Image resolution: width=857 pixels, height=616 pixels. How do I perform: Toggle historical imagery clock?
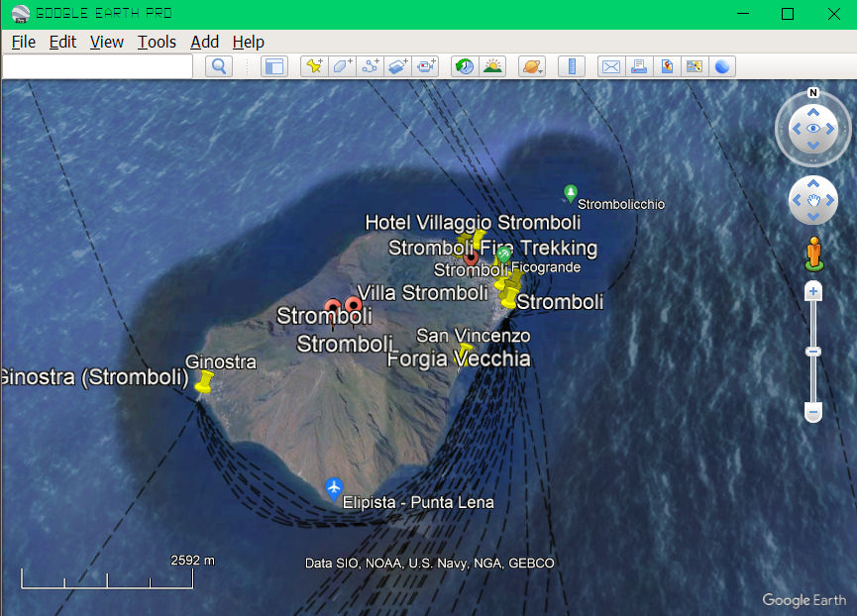click(464, 66)
